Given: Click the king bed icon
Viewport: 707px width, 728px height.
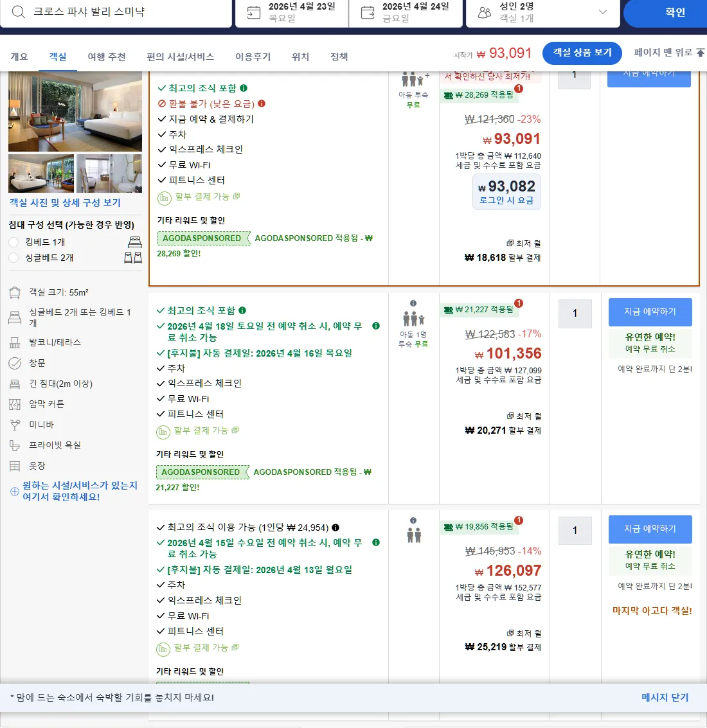Looking at the screenshot, I should click(x=135, y=242).
